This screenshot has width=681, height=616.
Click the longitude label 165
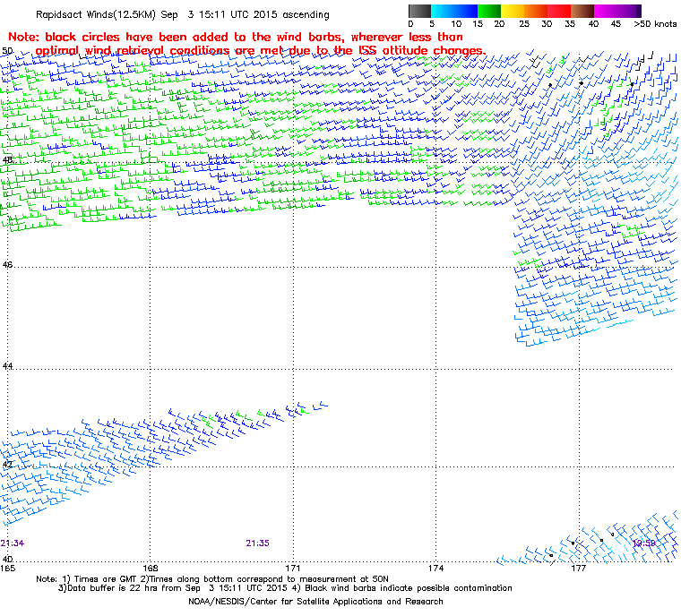pos(7,569)
